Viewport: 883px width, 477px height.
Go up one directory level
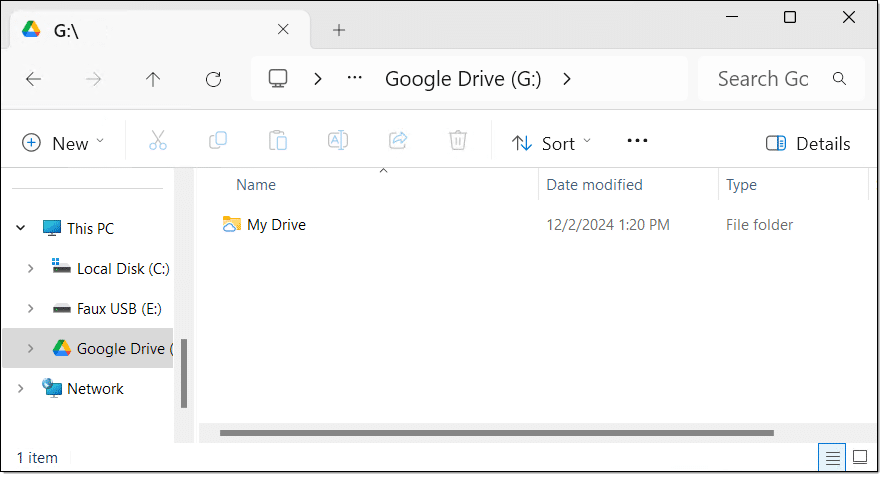pyautogui.click(x=153, y=79)
